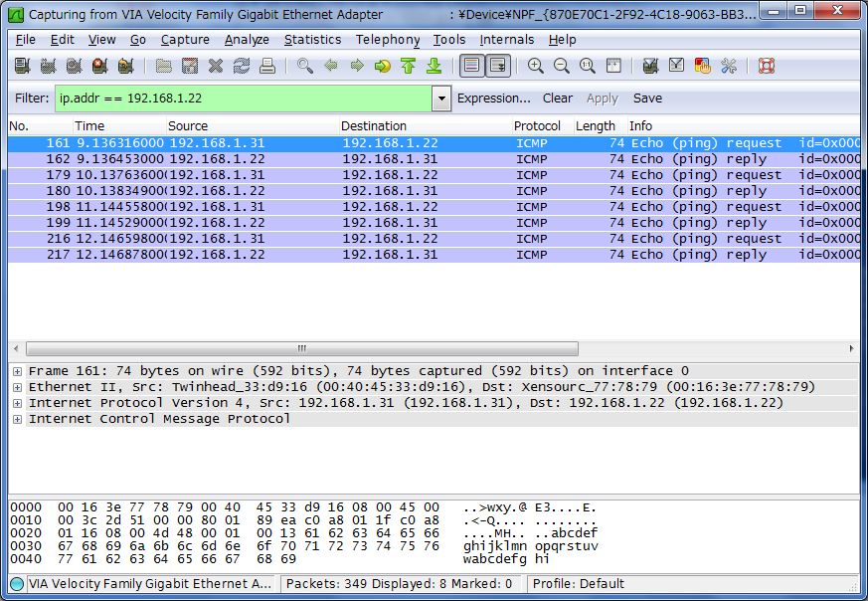Open a capture file via folder icon
The image size is (868, 601).
click(x=163, y=66)
